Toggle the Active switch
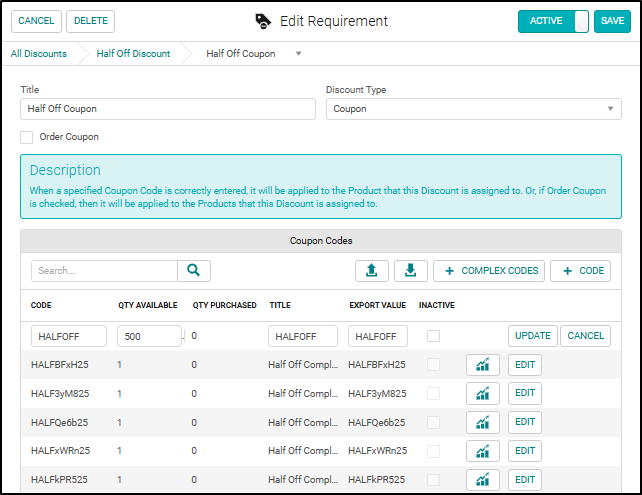The image size is (642, 495). coord(553,21)
